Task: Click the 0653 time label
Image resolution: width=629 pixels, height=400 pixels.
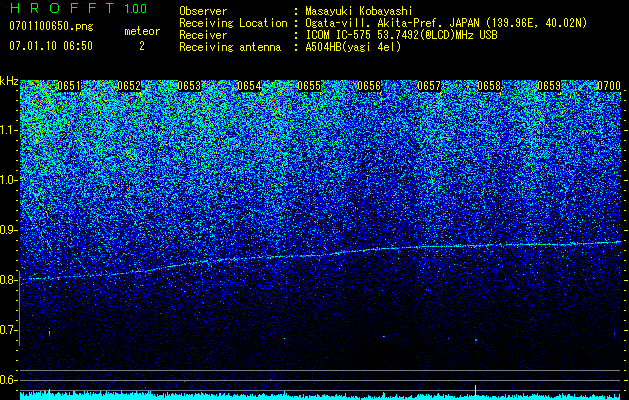Action: [x=189, y=86]
